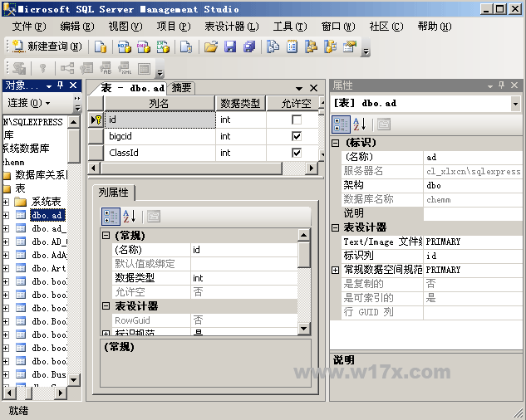This screenshot has height=420, width=526.
Task: Collapse the (标识) category in Properties
Action: [x=335, y=143]
